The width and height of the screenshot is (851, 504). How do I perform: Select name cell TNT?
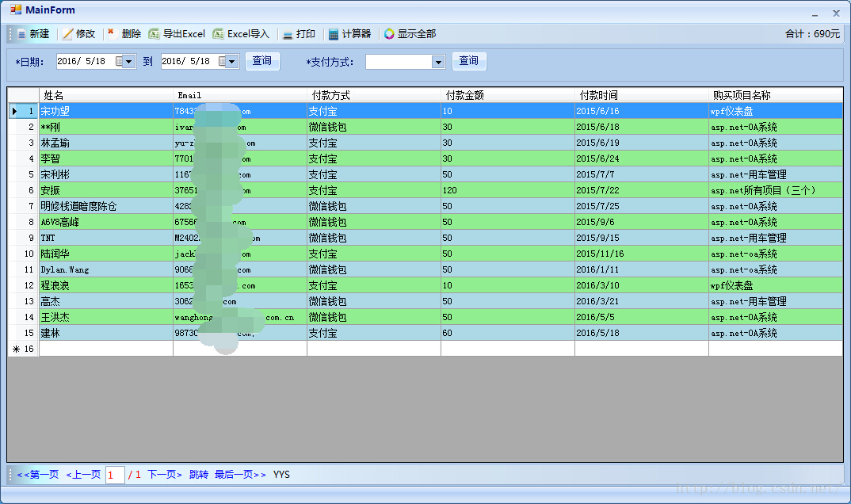click(x=106, y=238)
